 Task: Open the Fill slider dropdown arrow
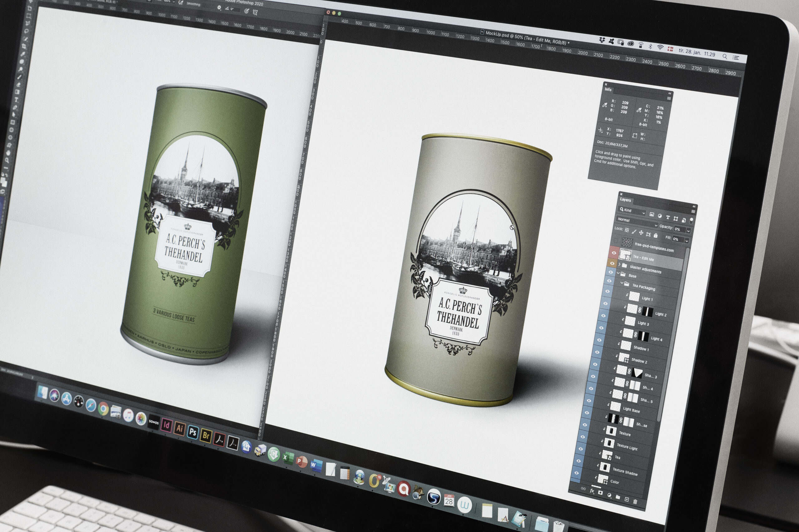[687, 241]
